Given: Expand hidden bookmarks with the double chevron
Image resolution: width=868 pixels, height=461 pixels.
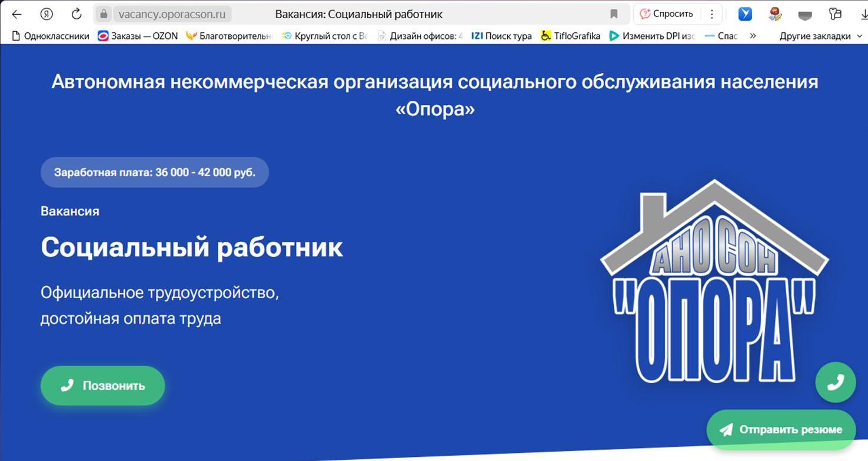Looking at the screenshot, I should coord(753,36).
